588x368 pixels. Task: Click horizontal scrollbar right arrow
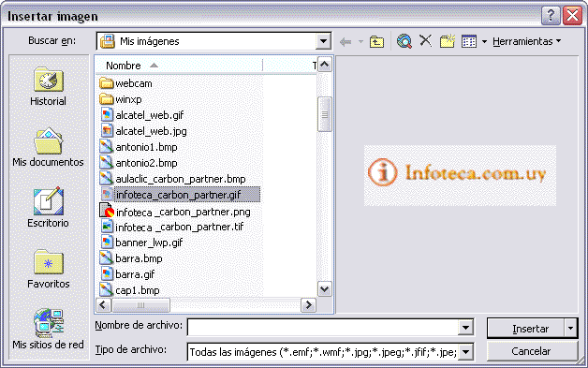pyautogui.click(x=309, y=305)
